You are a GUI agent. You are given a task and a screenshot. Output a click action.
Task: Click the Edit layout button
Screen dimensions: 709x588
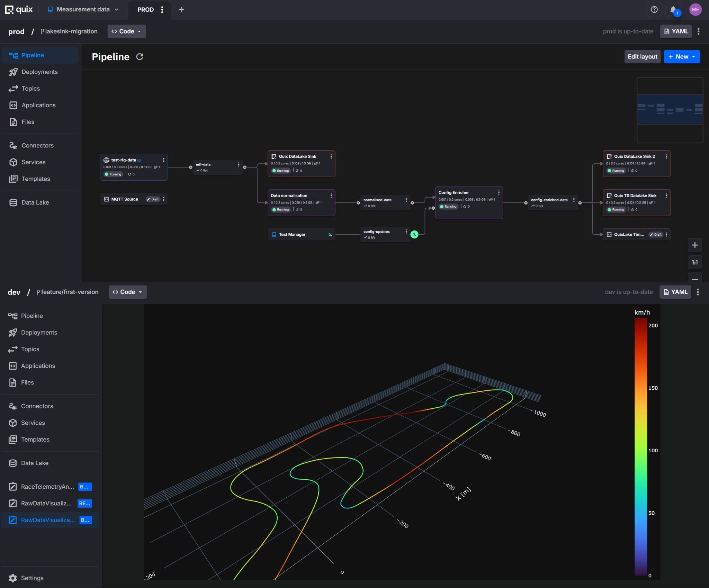pos(642,57)
